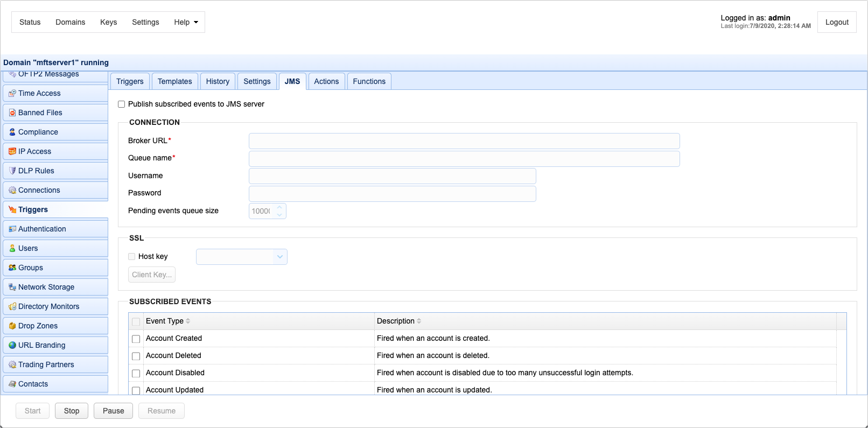868x428 pixels.
Task: Click the Time Access sidebar icon
Action: coord(12,93)
